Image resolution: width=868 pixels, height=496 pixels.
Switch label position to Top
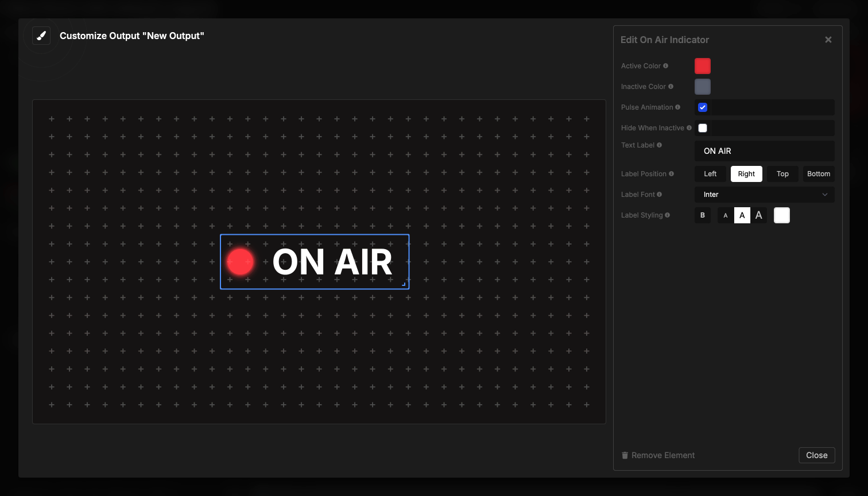[782, 173]
